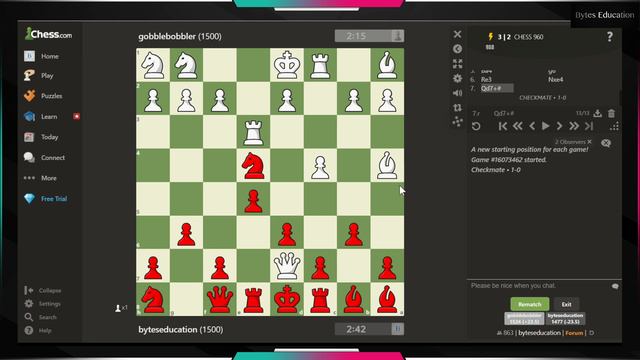640x360 pixels.
Task: Select white queen delivering checkmate
Action: (x=287, y=266)
